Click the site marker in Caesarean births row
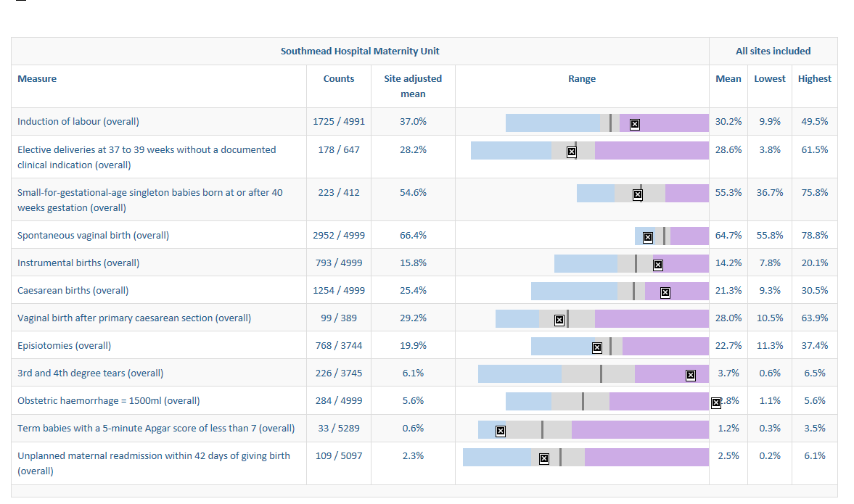Image resolution: width=854 pixels, height=504 pixels. coord(665,292)
